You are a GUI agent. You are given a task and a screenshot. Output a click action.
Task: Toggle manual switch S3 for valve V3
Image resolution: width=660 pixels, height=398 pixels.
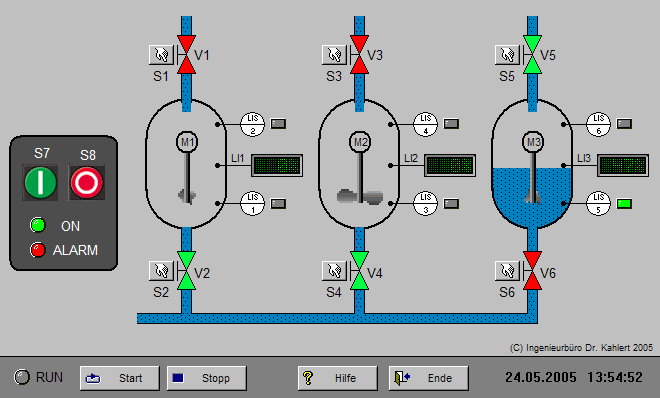pos(334,55)
